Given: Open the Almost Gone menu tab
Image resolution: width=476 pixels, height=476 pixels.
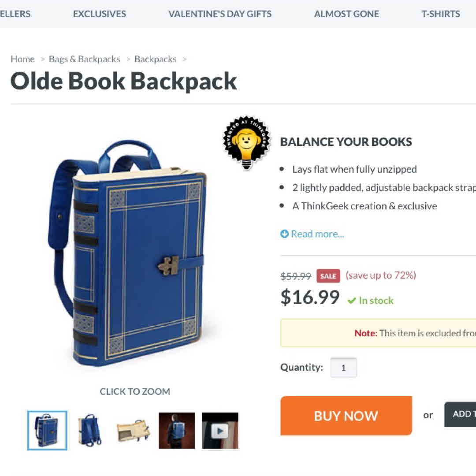Looking at the screenshot, I should pos(346,14).
